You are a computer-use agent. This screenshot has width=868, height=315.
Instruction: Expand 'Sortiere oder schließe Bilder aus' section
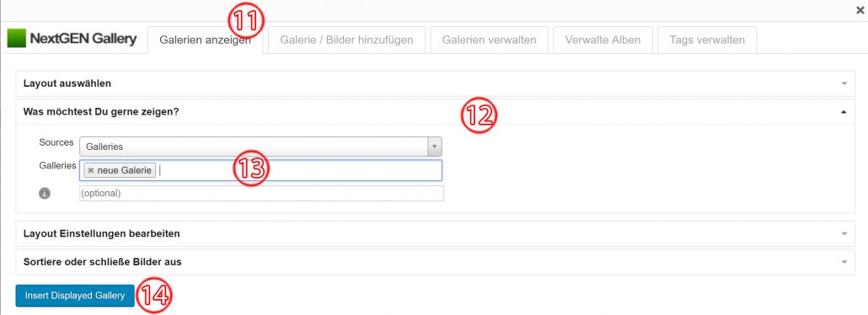tap(436, 262)
